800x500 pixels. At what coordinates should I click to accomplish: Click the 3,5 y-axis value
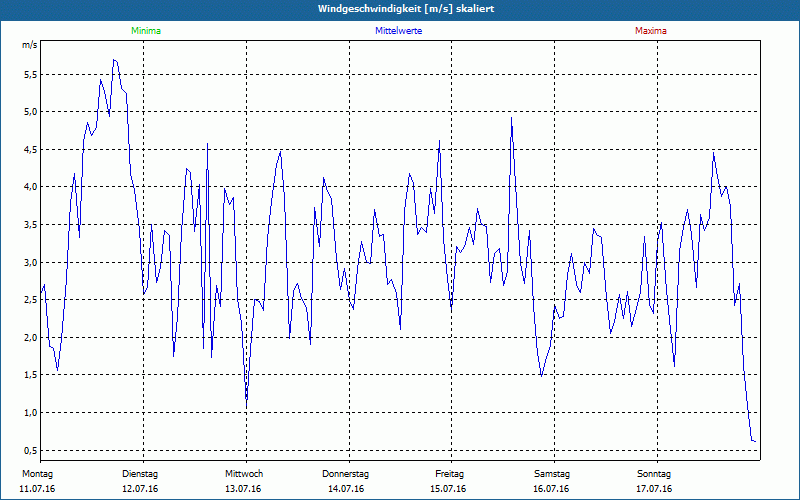pos(30,224)
